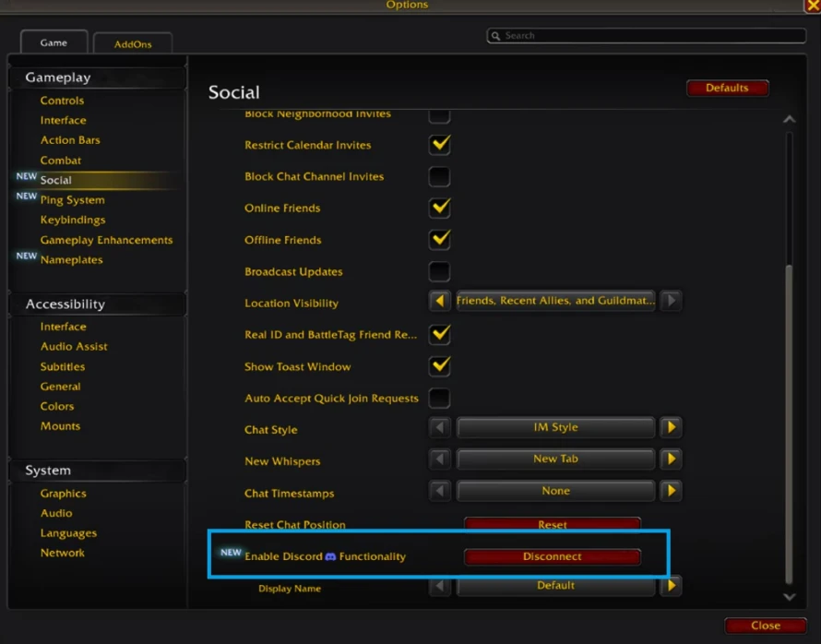Close Options with the X button

pos(813,6)
